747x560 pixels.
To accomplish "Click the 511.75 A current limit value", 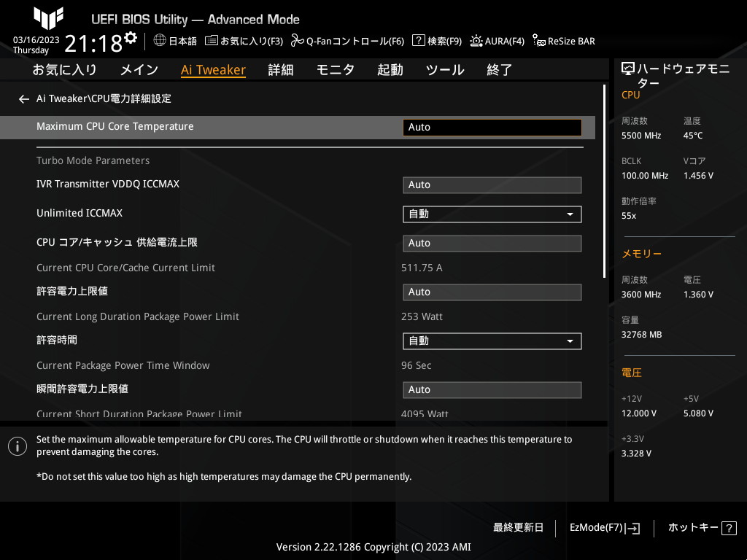I will click(x=422, y=268).
